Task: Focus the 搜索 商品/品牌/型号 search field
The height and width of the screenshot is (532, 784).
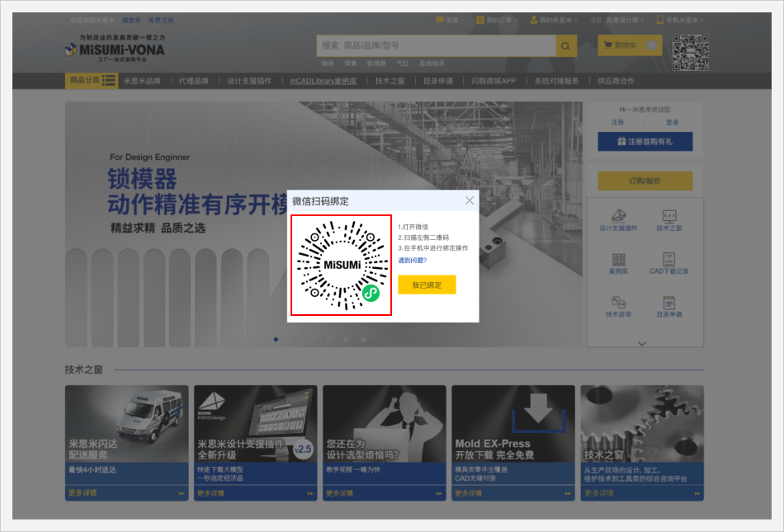Action: click(x=436, y=46)
